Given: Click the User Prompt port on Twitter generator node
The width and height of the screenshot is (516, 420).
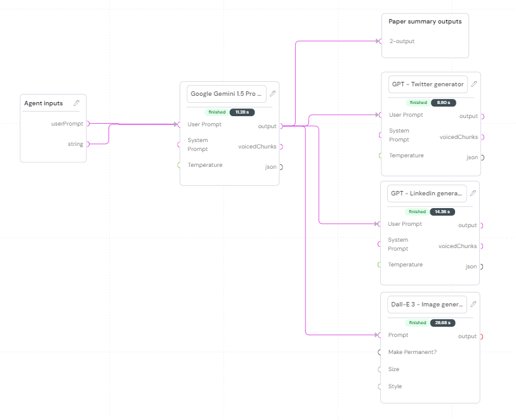Looking at the screenshot, I should click(380, 115).
